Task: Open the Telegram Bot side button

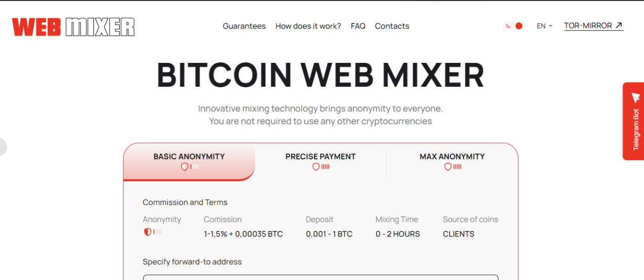Action: pos(633,121)
